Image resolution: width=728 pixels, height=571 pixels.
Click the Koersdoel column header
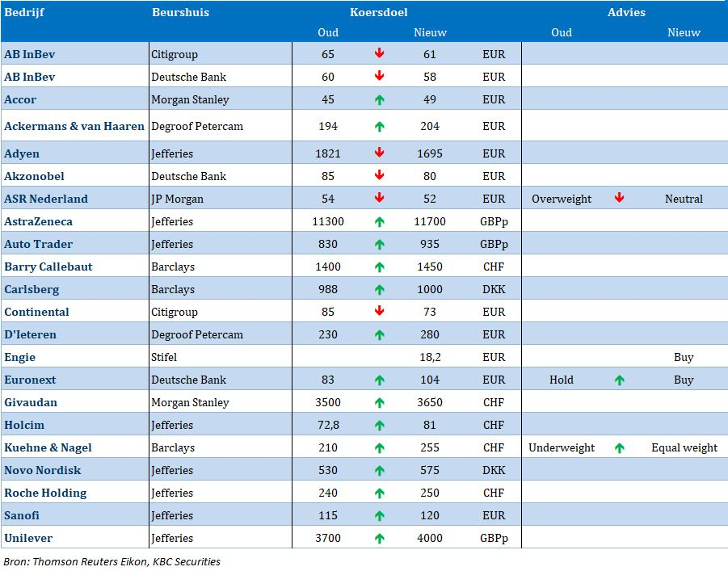coord(379,12)
